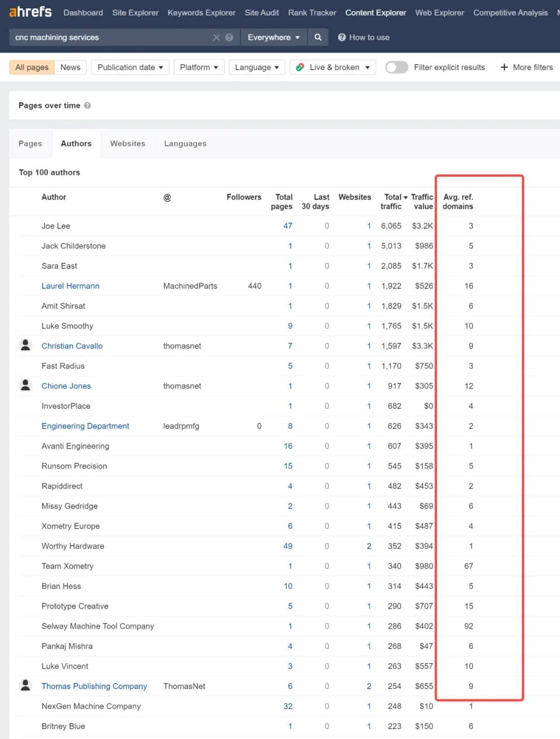560x739 pixels.
Task: Click the plus icon for More filters
Action: point(504,67)
